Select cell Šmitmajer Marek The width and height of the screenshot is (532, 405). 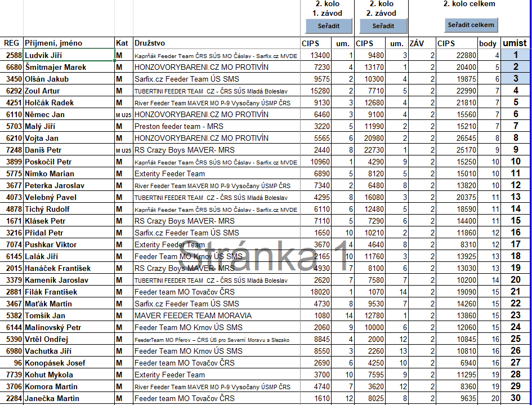click(69, 67)
